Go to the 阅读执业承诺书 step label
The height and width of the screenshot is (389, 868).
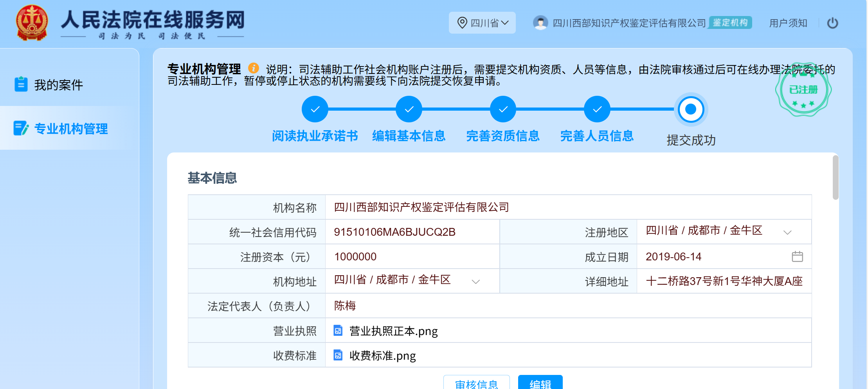point(315,136)
